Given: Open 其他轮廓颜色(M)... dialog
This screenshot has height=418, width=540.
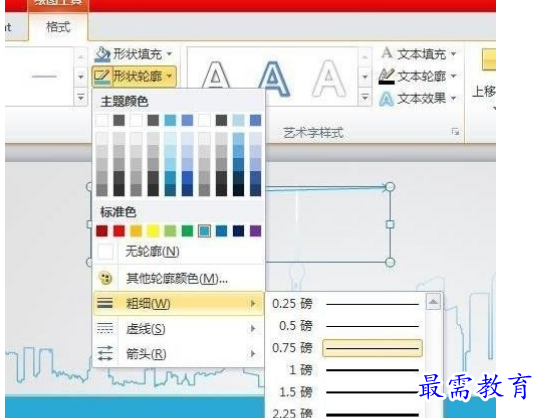Looking at the screenshot, I should point(178,278).
